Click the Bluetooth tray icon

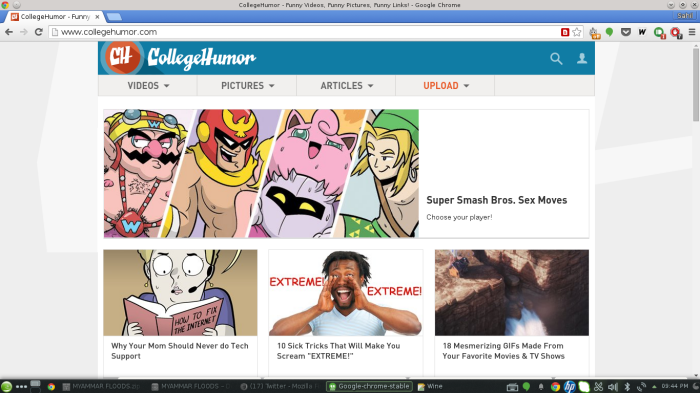[x=627, y=387]
